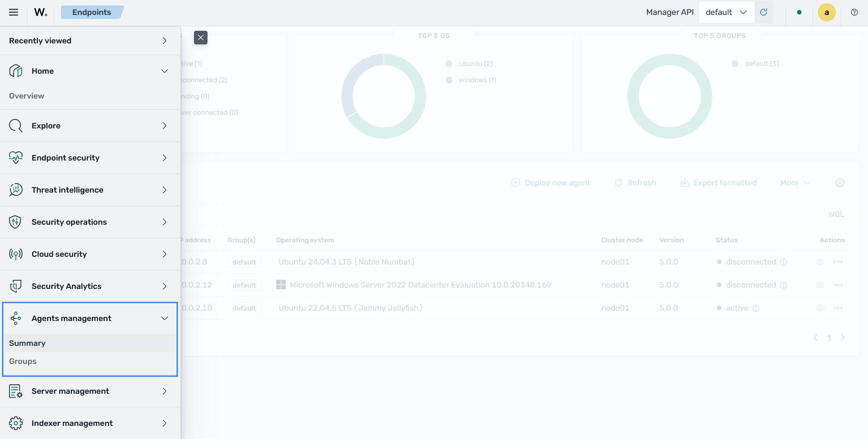Show info for Windows Server agent status
Screen dimensions: 868x439
[x=783, y=285]
